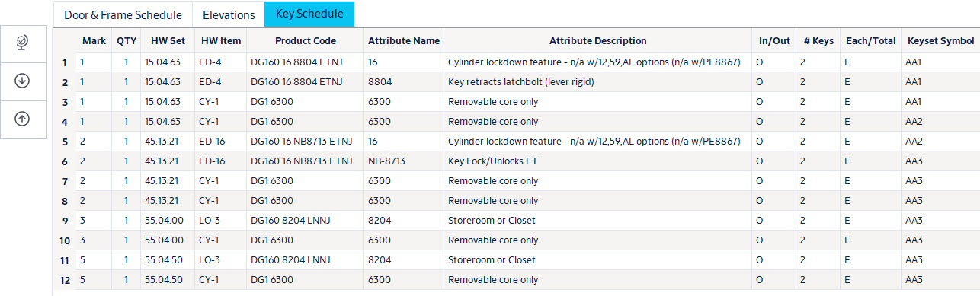Screen dimensions: 980x296
Task: Click DG1 6300 product code in row 4
Action: [x=272, y=122]
